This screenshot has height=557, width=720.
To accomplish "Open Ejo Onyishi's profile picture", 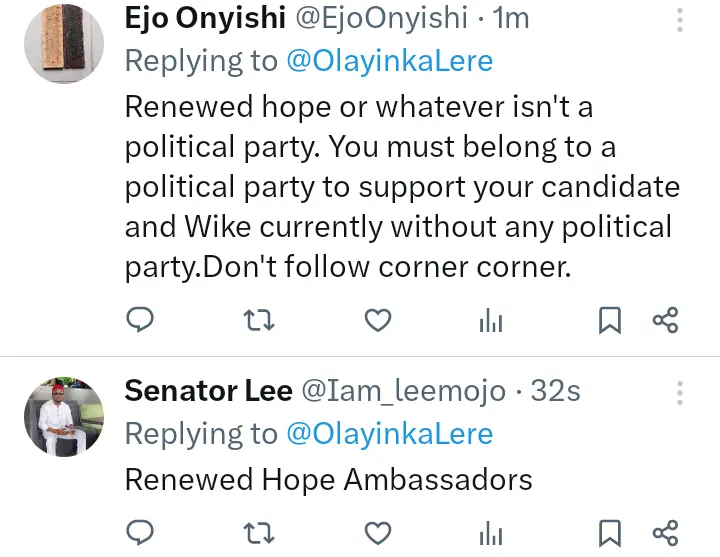I will tap(63, 40).
